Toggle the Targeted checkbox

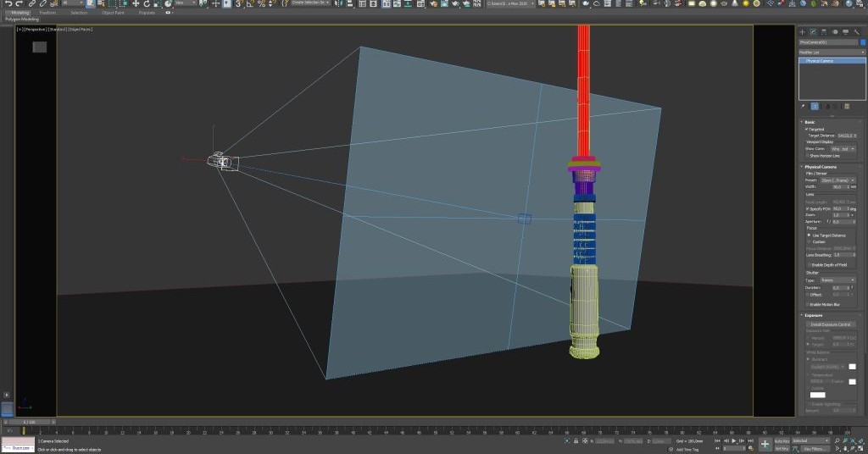pos(806,130)
